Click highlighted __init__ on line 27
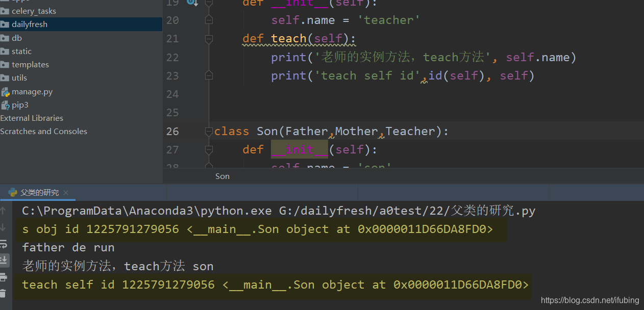Viewport: 644px width, 310px height. [300, 149]
